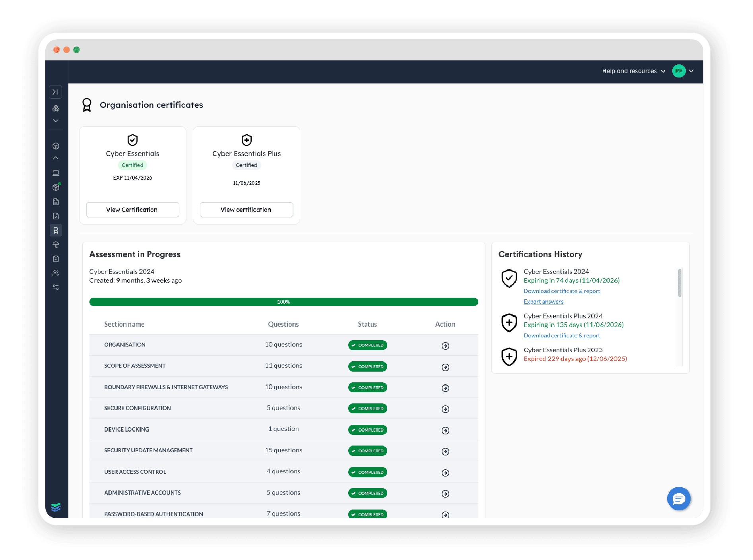Open the ORGANISATION section arrow action
753x560 pixels.
(445, 346)
